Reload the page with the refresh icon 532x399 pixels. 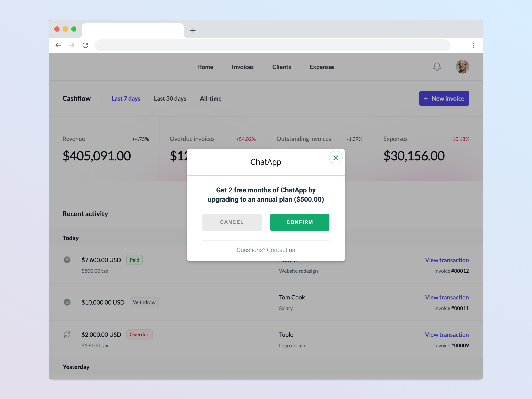pyautogui.click(x=85, y=45)
